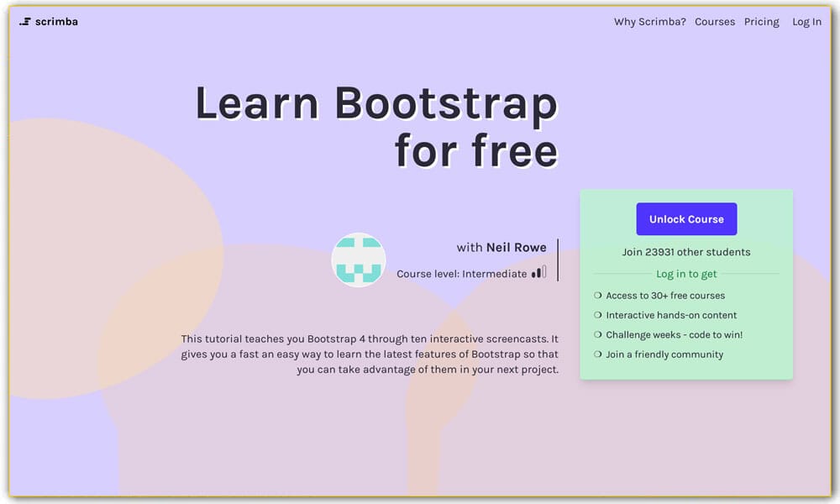This screenshot has width=840, height=504.
Task: Click Neil Rowe's avatar image
Action: [359, 260]
